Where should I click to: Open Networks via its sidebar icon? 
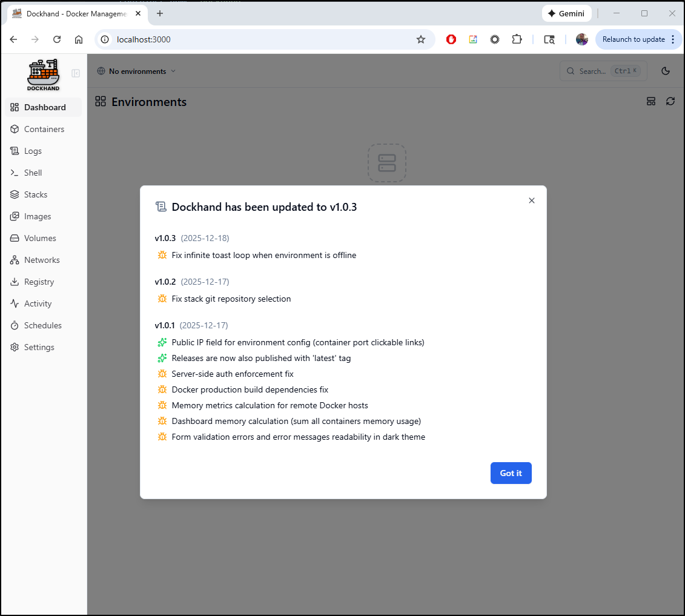[15, 260]
